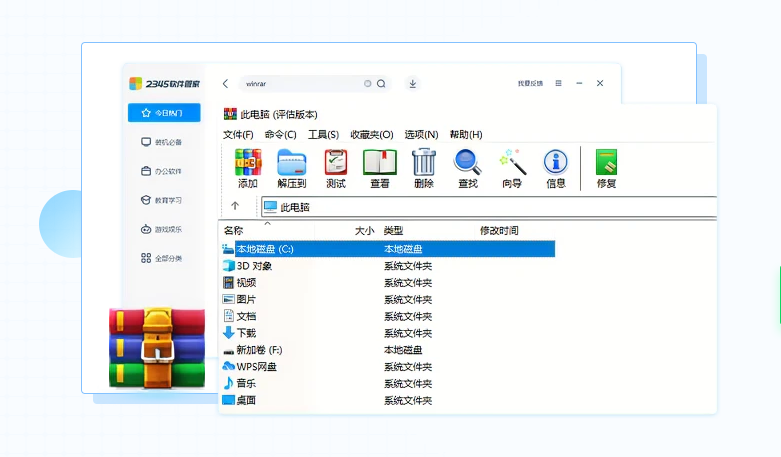Click the 解压到 (Extract to) folder icon
Viewport: 781px width, 457px height.
click(x=291, y=162)
